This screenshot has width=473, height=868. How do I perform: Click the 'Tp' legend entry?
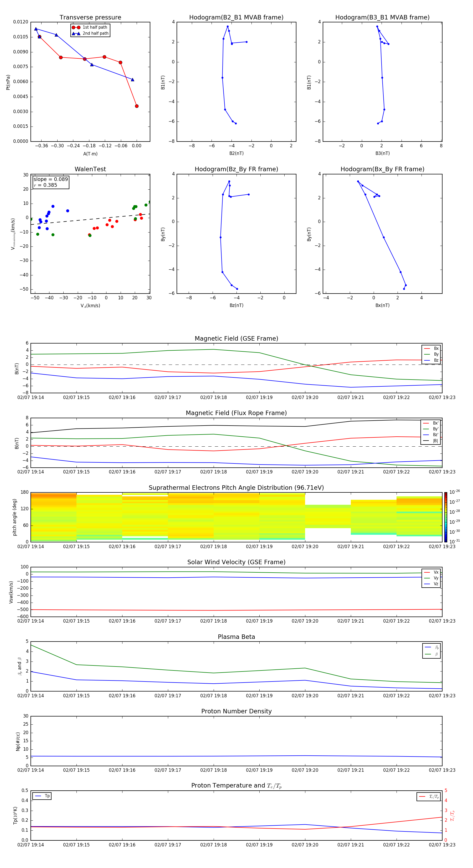(42, 796)
